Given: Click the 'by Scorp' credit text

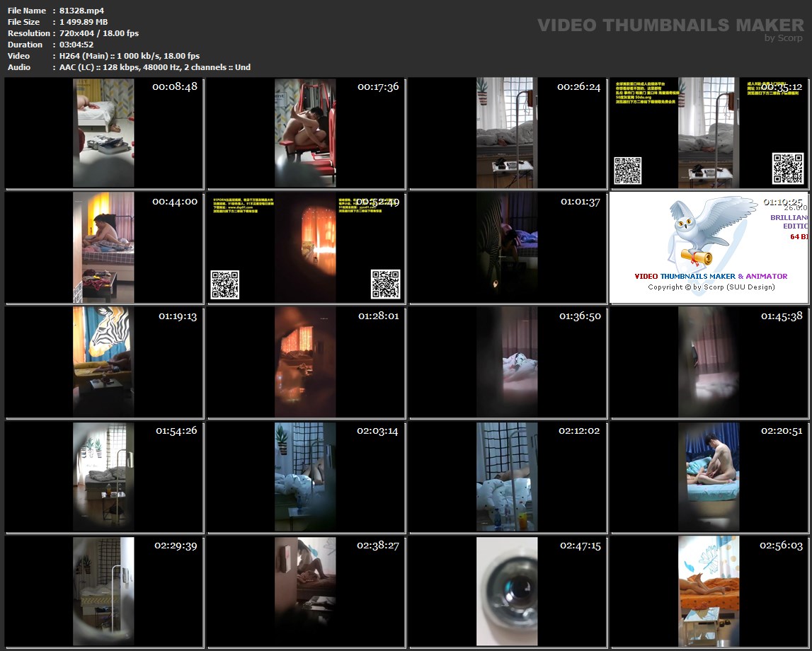Looking at the screenshot, I should pos(784,38).
